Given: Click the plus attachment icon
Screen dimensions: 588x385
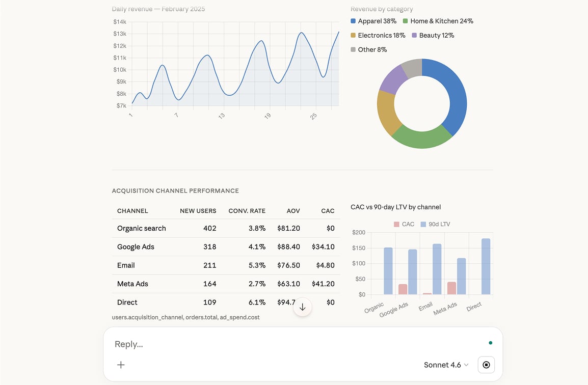Looking at the screenshot, I should [121, 365].
